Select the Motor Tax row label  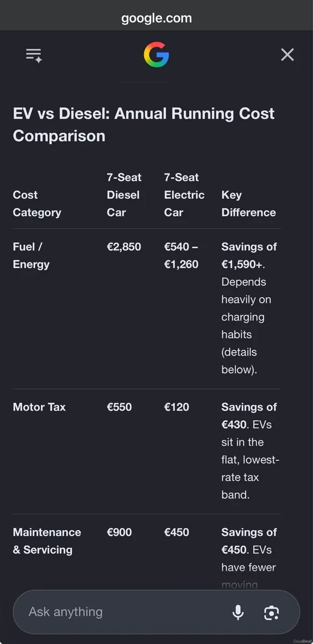click(39, 407)
